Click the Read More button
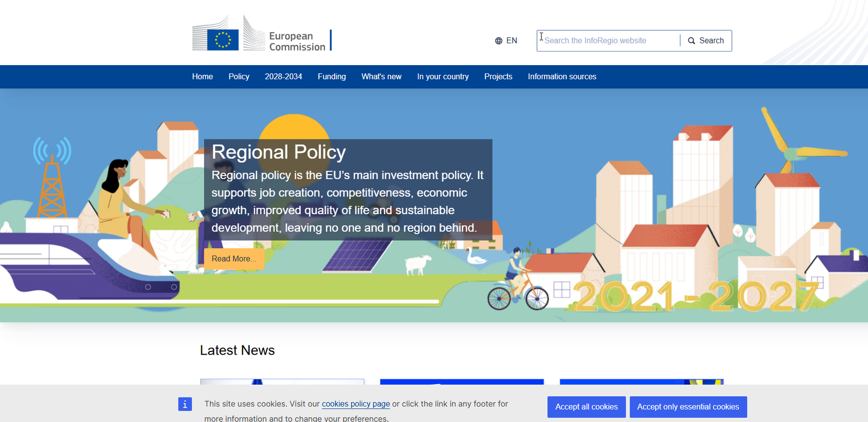This screenshot has width=868, height=422. pos(234,259)
